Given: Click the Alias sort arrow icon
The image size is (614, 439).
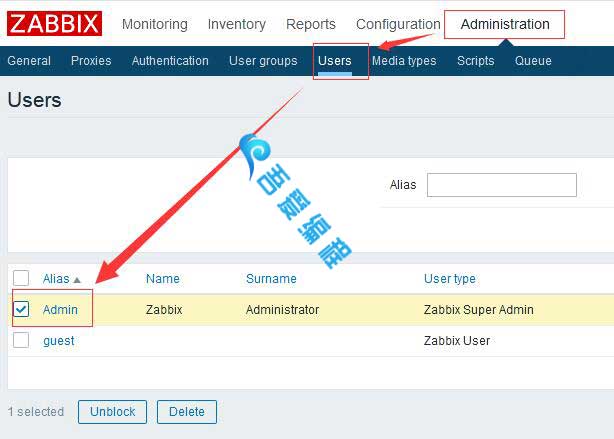Looking at the screenshot, I should [x=77, y=280].
